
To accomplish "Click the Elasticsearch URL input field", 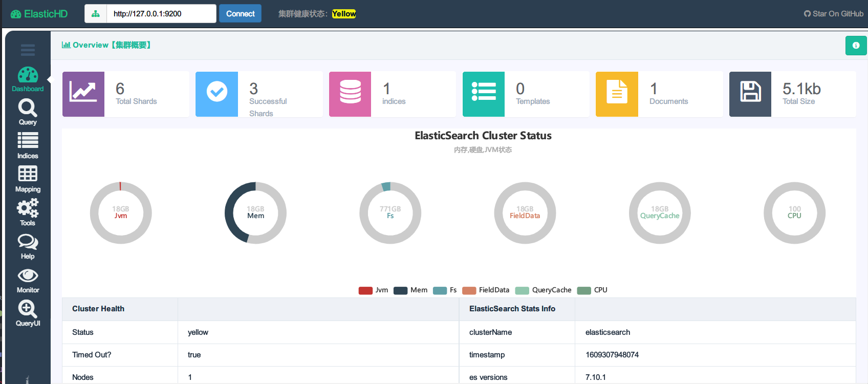I will (161, 14).
